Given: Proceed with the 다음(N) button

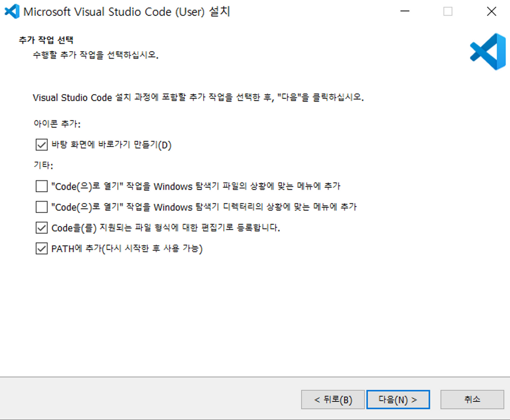Looking at the screenshot, I should click(x=398, y=399).
